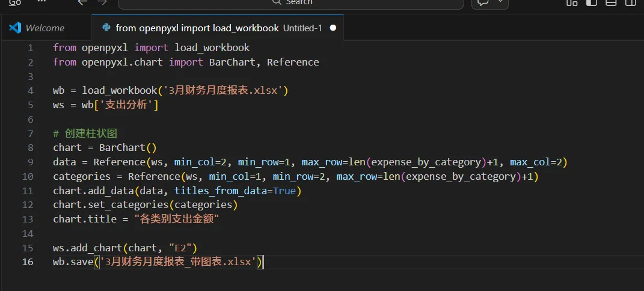This screenshot has height=291, width=644.
Task: Click 'titles_from_data' on line 11
Action: point(221,191)
